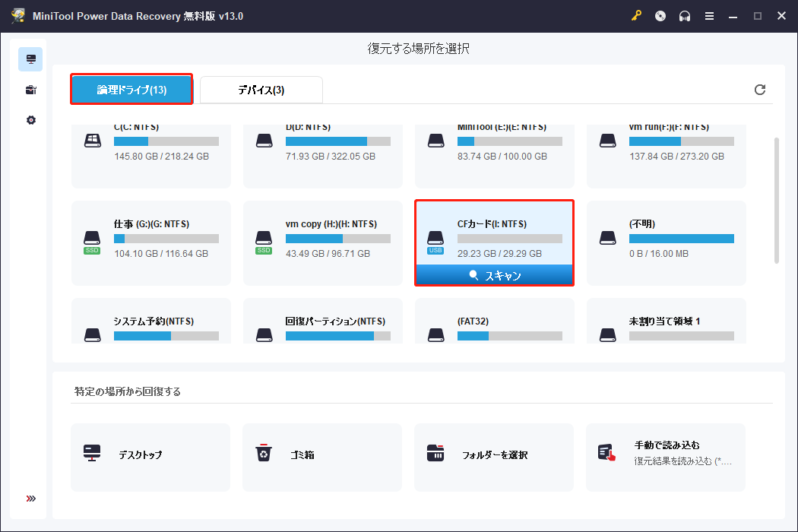Click the MiniTool app logo icon
The width and height of the screenshot is (798, 532).
[x=18, y=16]
